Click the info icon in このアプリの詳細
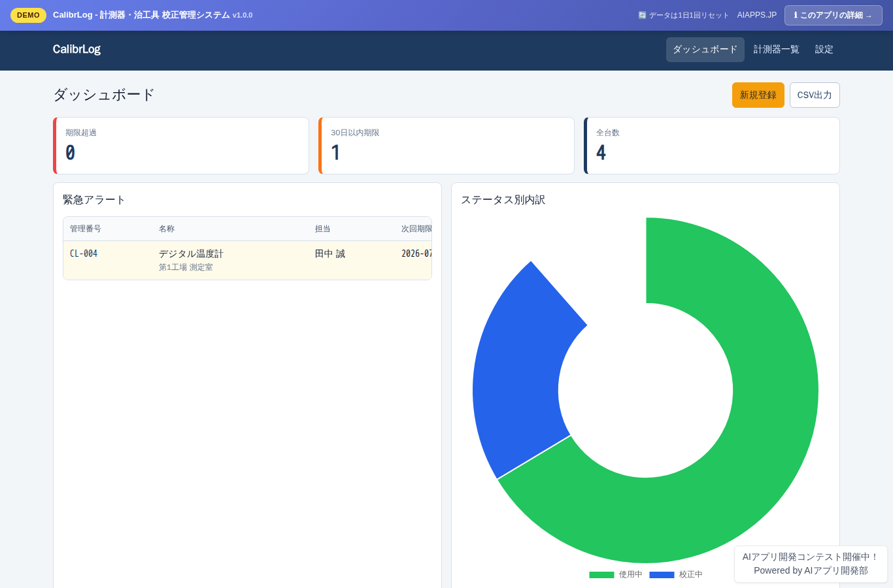The height and width of the screenshot is (588, 893). (796, 15)
